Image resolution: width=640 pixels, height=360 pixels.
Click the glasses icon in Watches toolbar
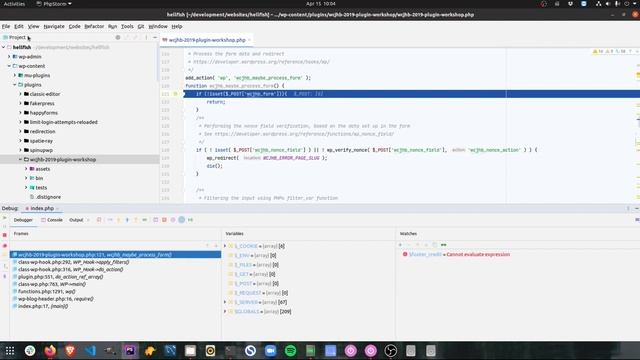(444, 245)
